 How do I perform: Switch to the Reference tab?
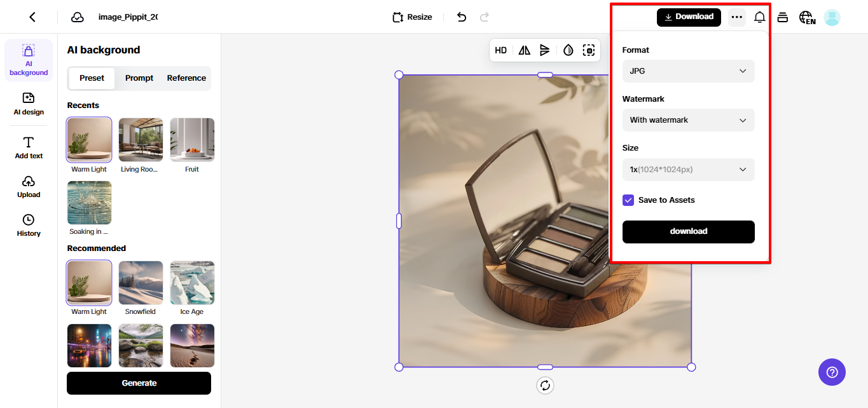(186, 78)
